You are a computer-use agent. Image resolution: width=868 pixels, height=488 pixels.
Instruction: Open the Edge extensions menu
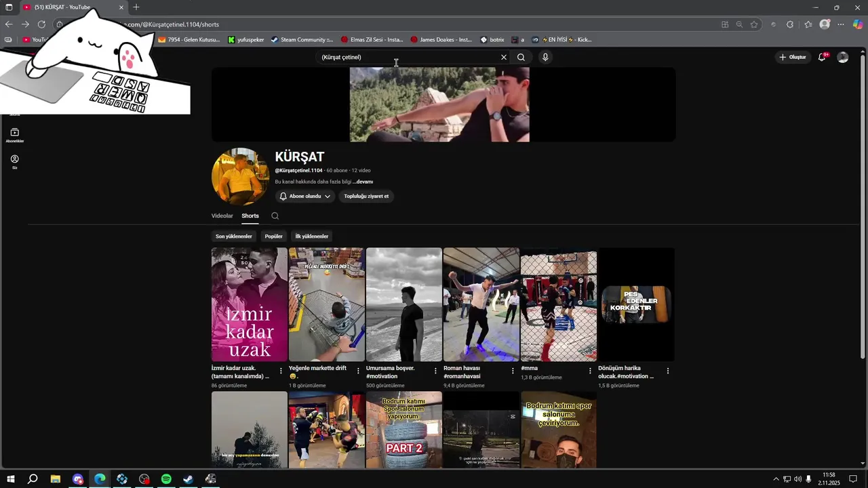coord(790,24)
